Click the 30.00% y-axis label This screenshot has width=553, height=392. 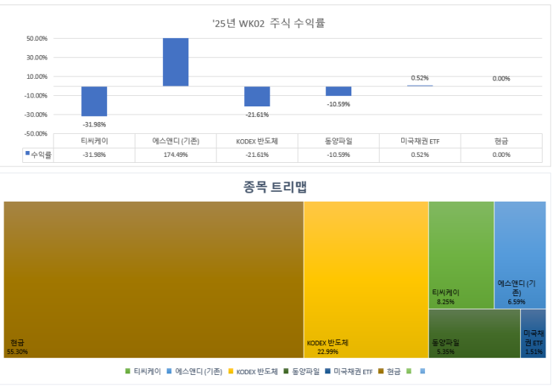(x=36, y=57)
